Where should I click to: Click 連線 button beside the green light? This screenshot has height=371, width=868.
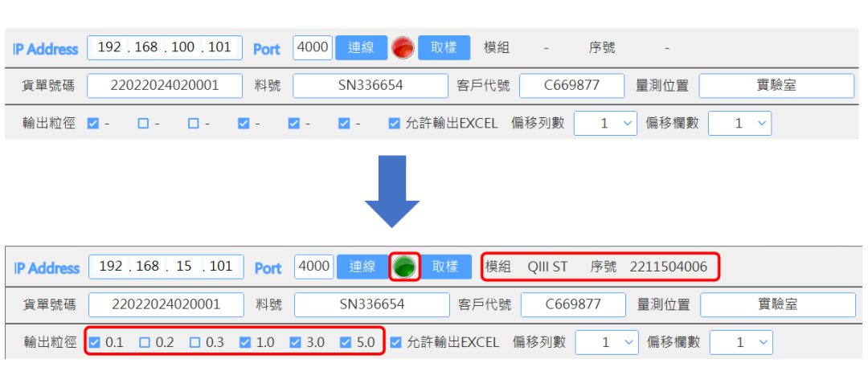coord(362,267)
